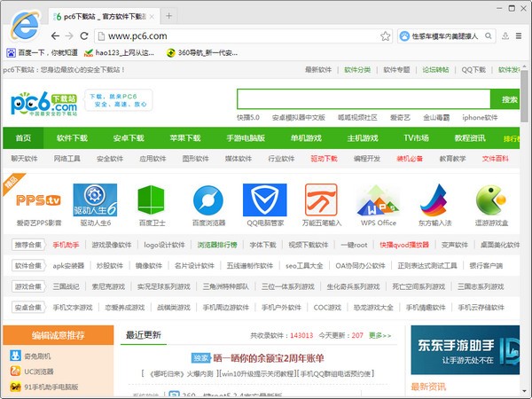
Task: Open 驱动下载 red category link
Action: [324, 159]
